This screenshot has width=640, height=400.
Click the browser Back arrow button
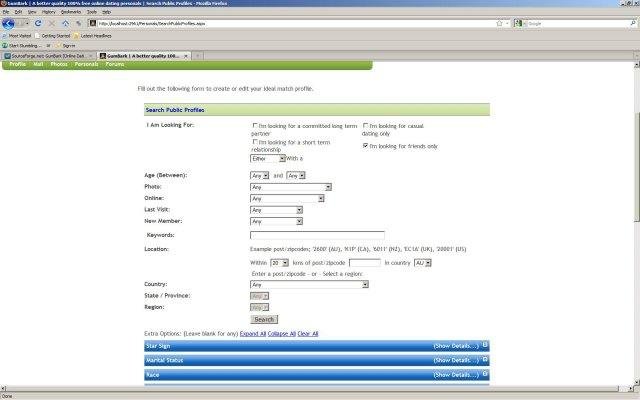[x=8, y=24]
